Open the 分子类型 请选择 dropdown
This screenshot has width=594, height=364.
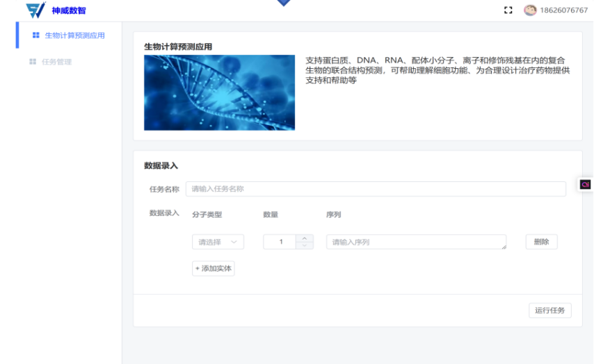pyautogui.click(x=218, y=242)
